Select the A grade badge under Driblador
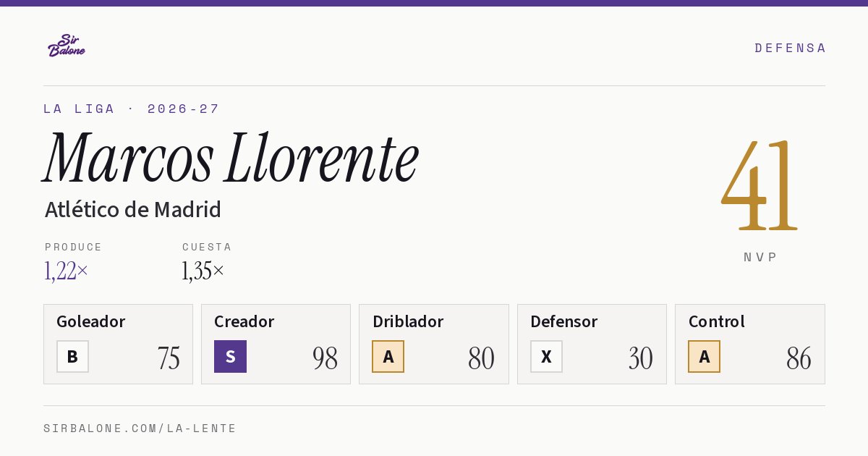Viewport: 868px width, 456px height. (x=388, y=356)
